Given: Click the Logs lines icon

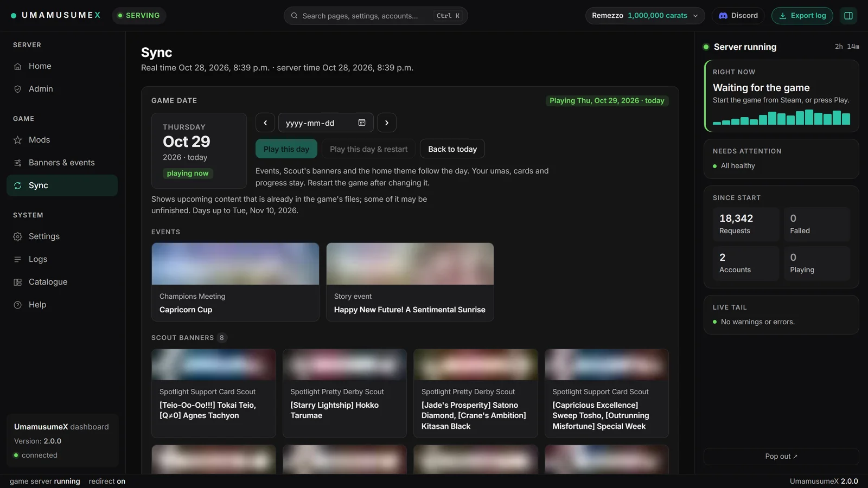Looking at the screenshot, I should coord(17,259).
